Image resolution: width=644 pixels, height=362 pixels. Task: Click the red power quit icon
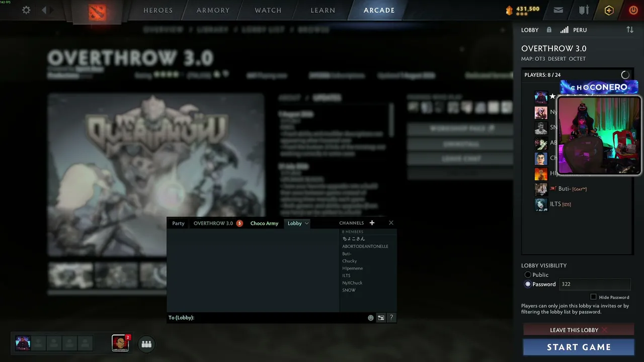[633, 10]
